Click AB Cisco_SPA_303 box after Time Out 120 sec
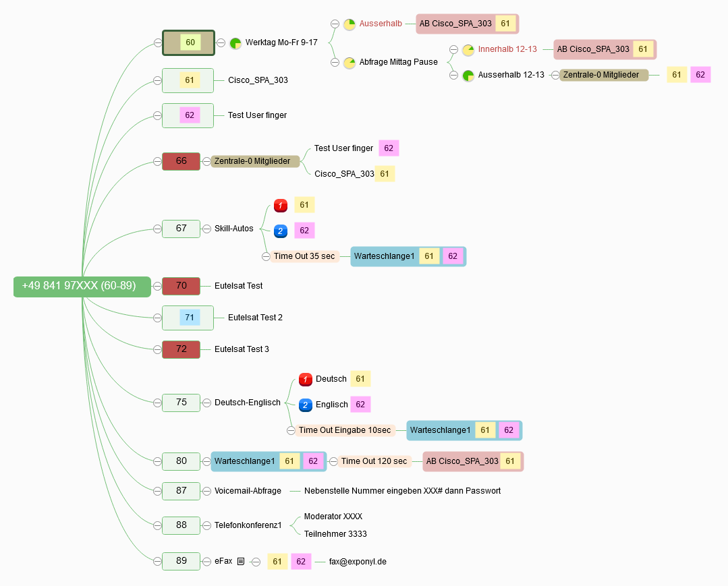Screen dimensions: 728x586 473,462
